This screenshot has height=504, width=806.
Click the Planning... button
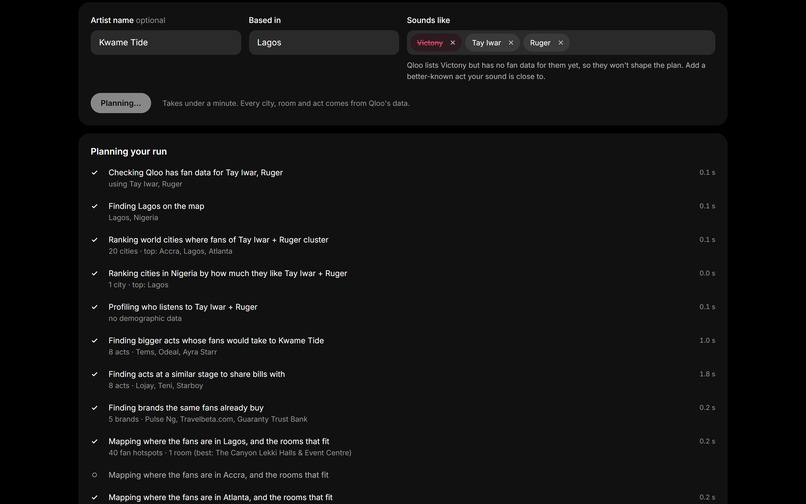[x=121, y=103]
